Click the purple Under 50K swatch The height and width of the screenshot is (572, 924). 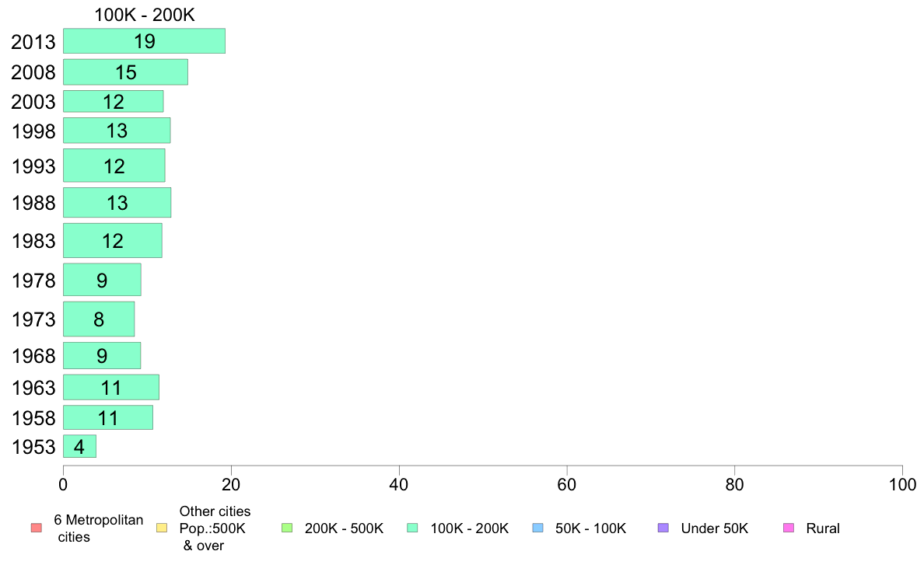click(663, 528)
